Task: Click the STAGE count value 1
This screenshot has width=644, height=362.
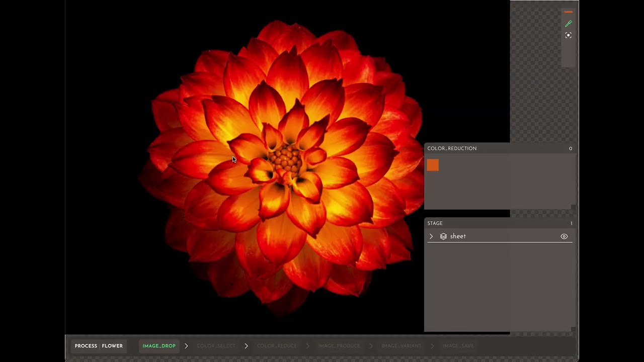Action: 571,223
